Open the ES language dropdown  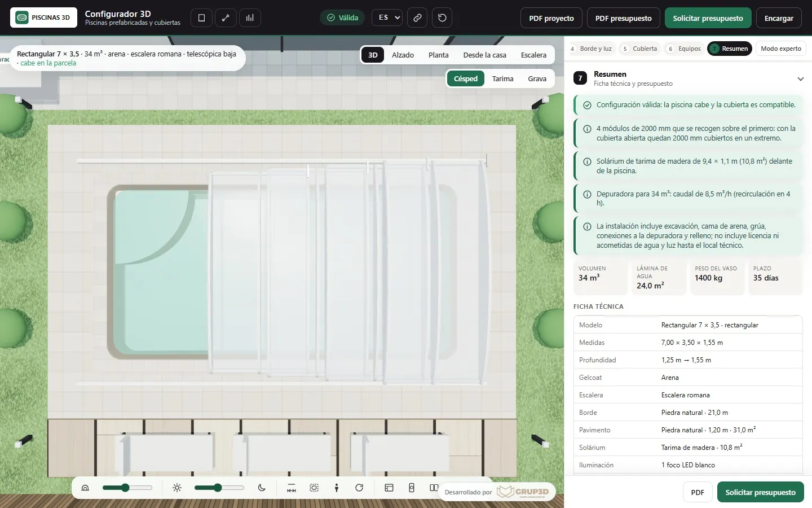[387, 18]
